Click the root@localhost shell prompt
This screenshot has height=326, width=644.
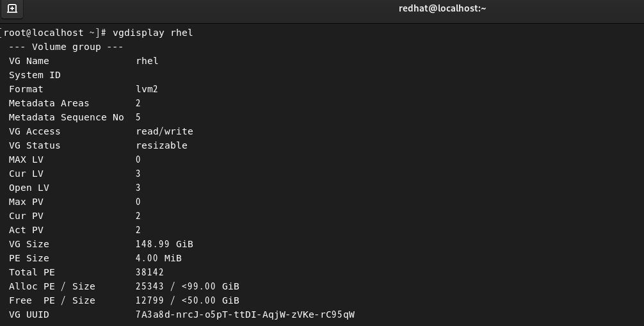(x=52, y=33)
